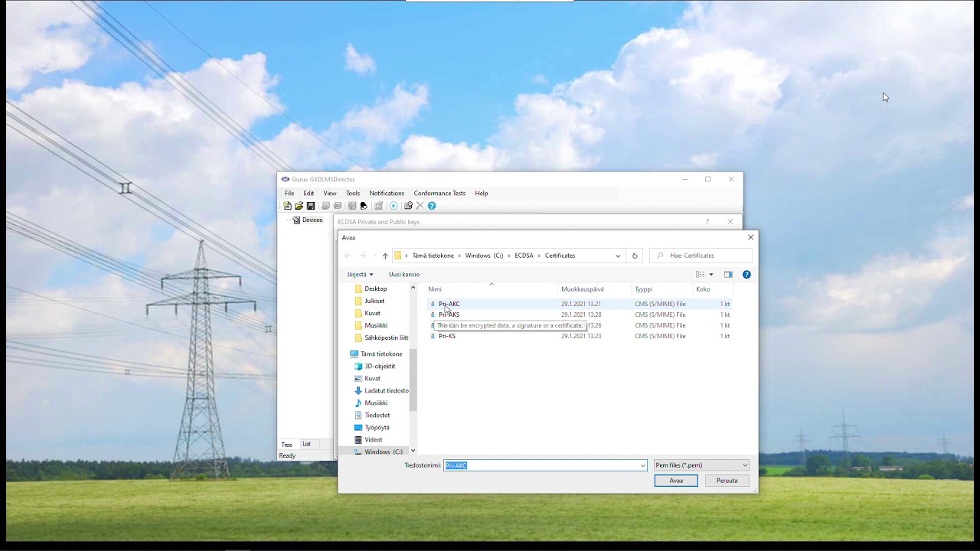Toggle the preview pane icon

click(728, 275)
